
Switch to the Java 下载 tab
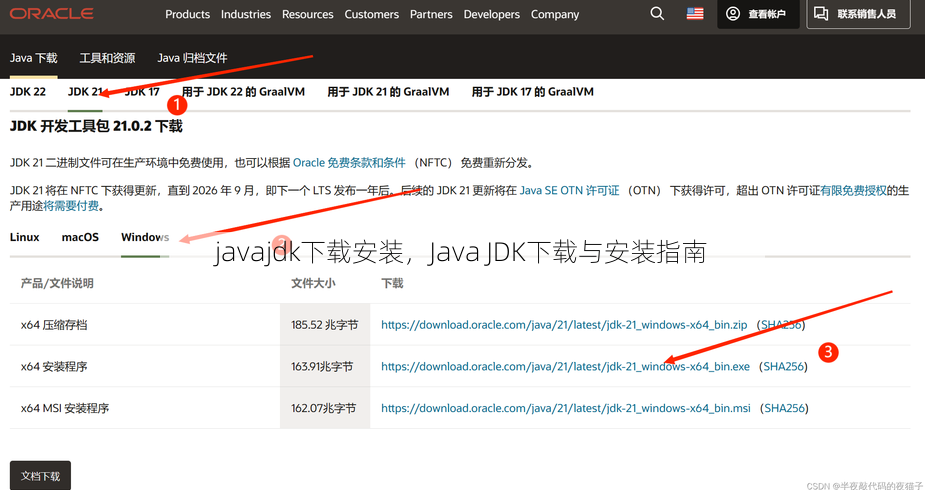(x=34, y=58)
